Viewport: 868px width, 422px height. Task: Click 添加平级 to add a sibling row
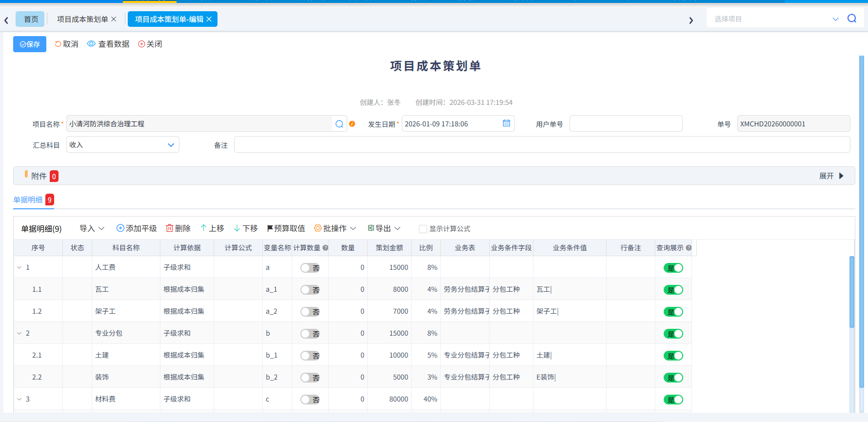[x=137, y=228]
